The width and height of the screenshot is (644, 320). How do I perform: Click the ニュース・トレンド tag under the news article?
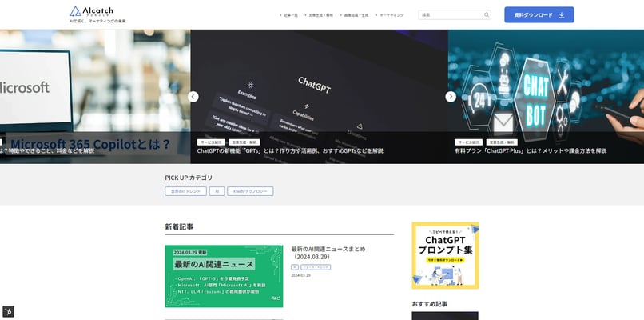click(316, 267)
